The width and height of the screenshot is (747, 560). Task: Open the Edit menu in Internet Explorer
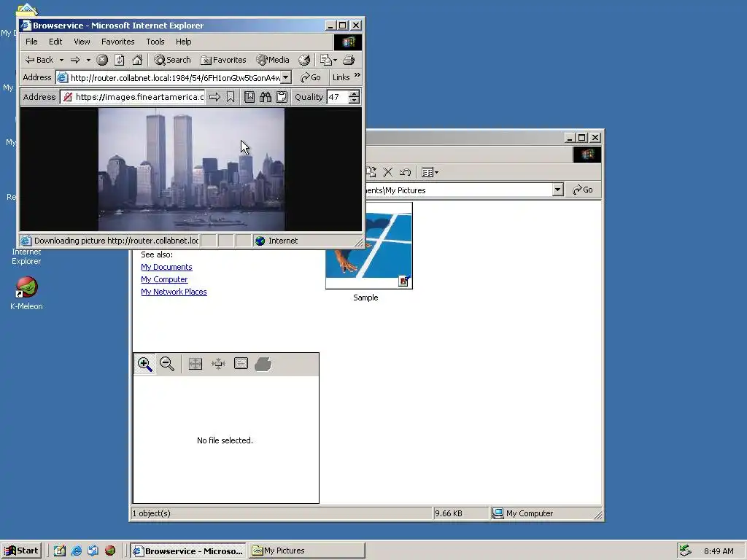[55, 42]
